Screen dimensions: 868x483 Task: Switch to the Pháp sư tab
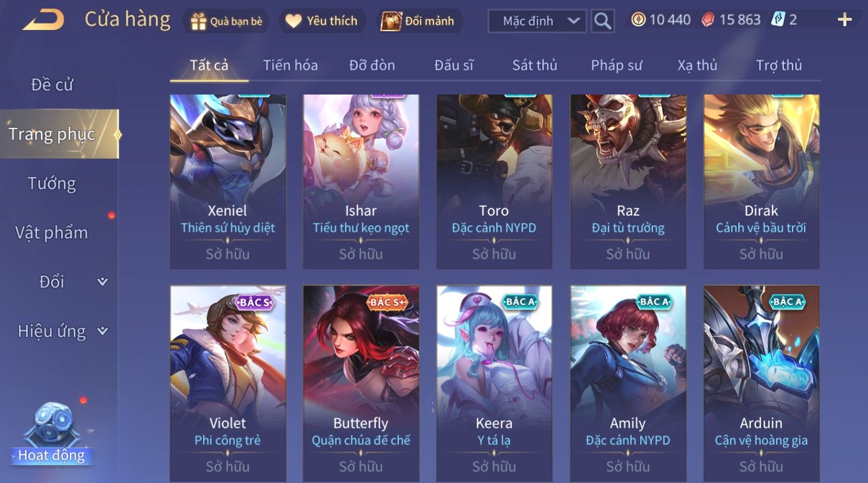(x=616, y=65)
